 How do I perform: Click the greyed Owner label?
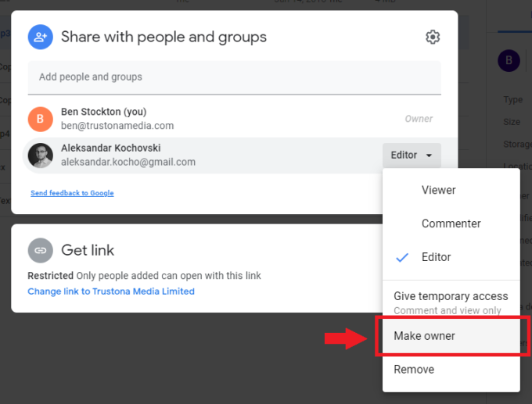click(419, 119)
